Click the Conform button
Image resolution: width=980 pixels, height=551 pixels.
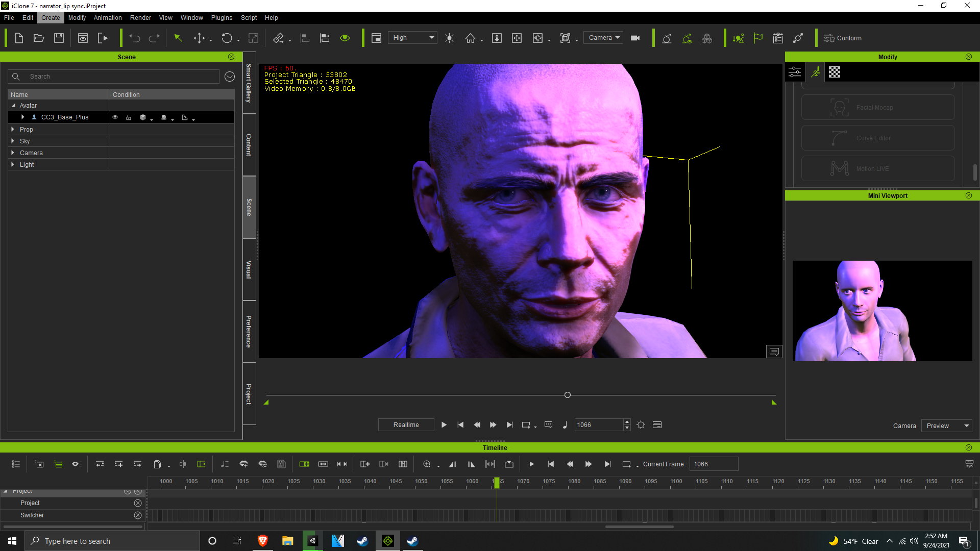pos(843,38)
